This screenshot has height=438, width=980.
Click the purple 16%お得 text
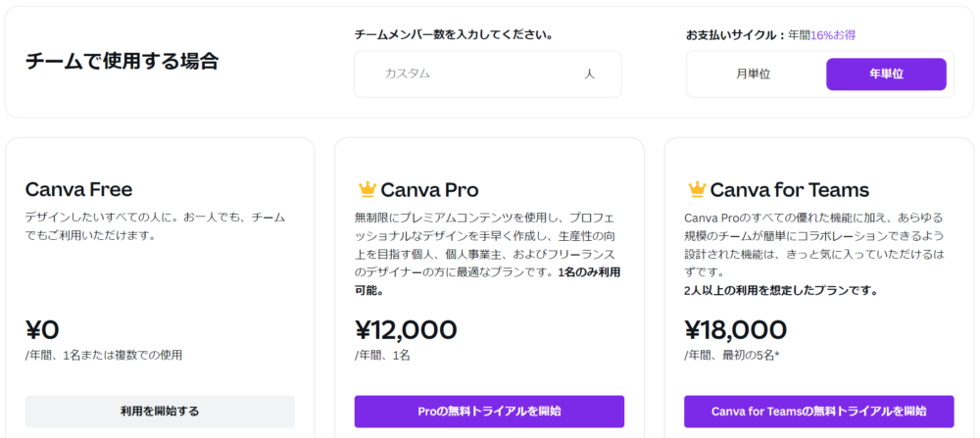point(833,34)
